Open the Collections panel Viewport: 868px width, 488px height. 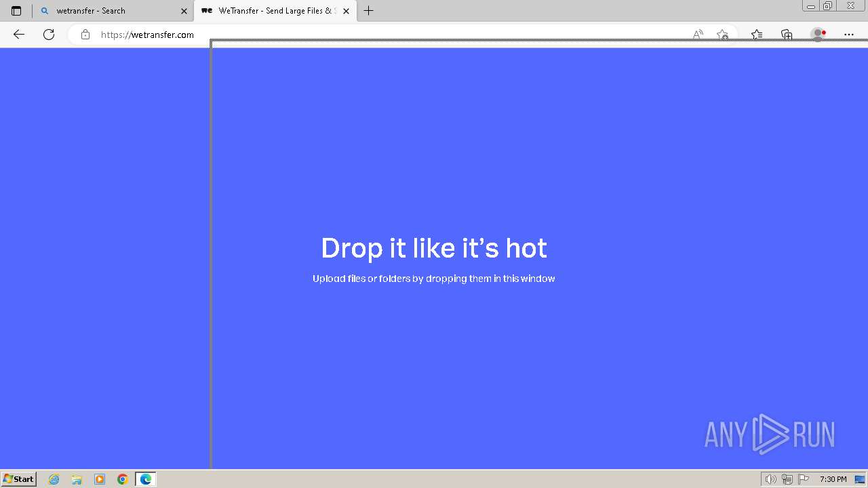(x=787, y=35)
